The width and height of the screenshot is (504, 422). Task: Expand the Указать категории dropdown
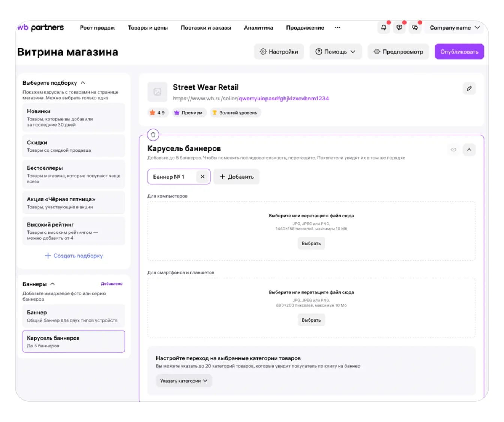click(x=184, y=381)
